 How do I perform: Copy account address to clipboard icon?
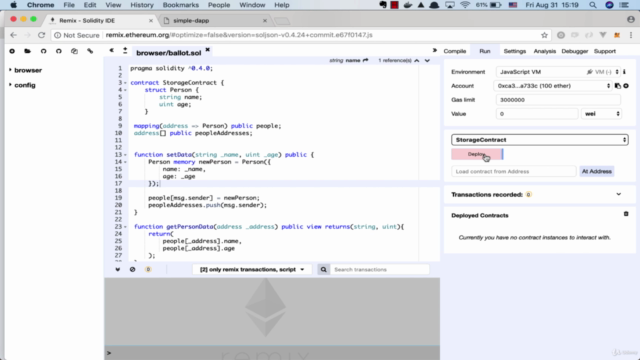[618, 86]
